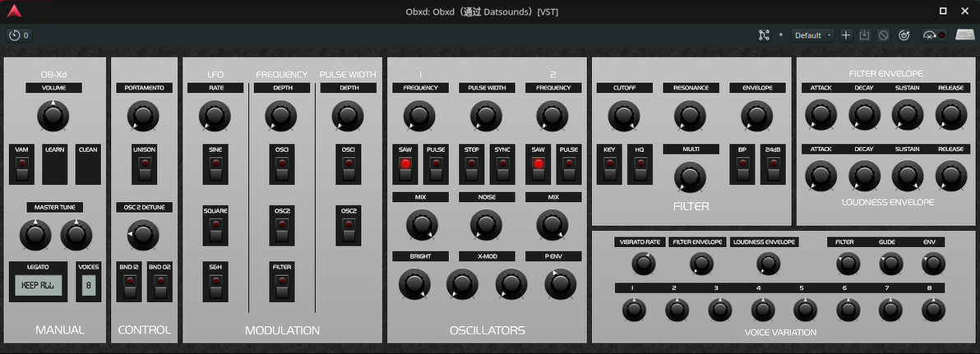980x354 pixels.
Task: Click the gauge icon with red indicator
Action: click(934, 35)
